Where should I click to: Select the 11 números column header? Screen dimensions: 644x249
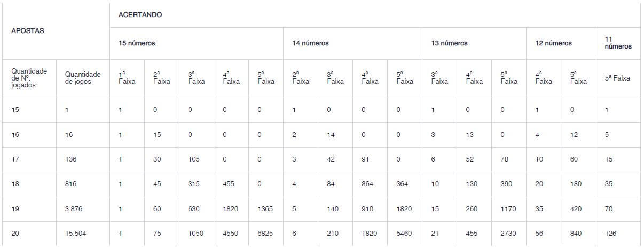tap(618, 43)
